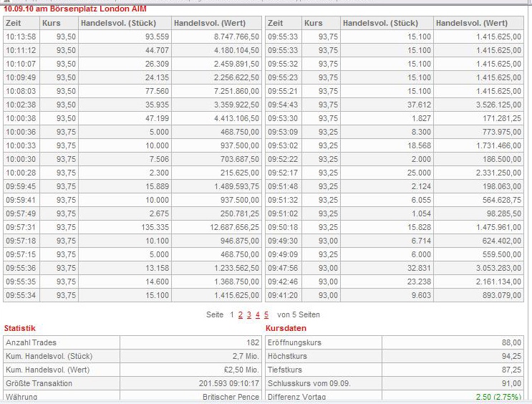Click the 44.707 volume cell
Screen dimensions: 532x404
coord(125,50)
